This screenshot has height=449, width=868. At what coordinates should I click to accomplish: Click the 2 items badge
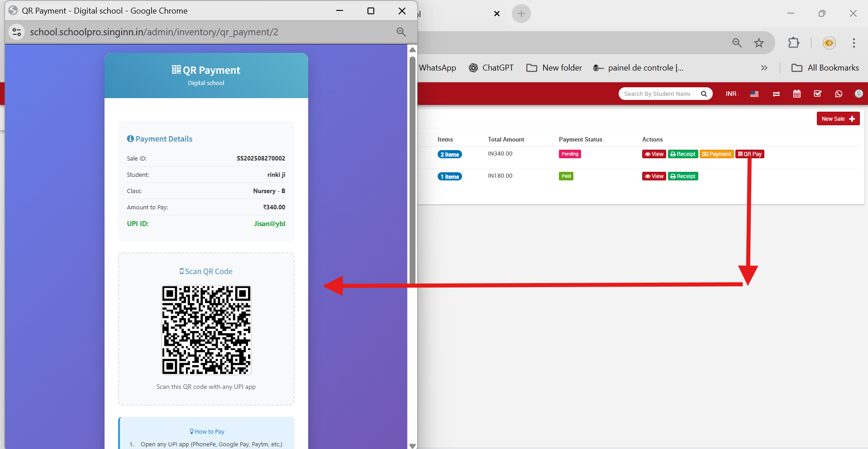pyautogui.click(x=450, y=154)
